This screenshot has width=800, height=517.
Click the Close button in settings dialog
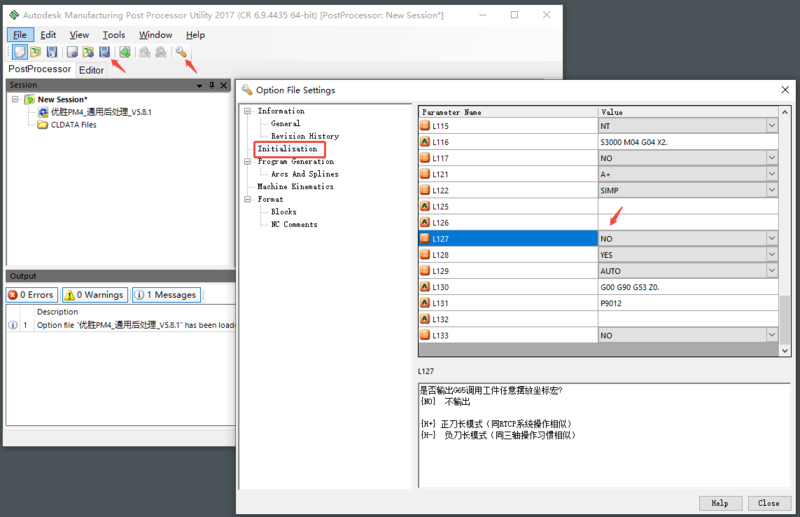[768, 503]
